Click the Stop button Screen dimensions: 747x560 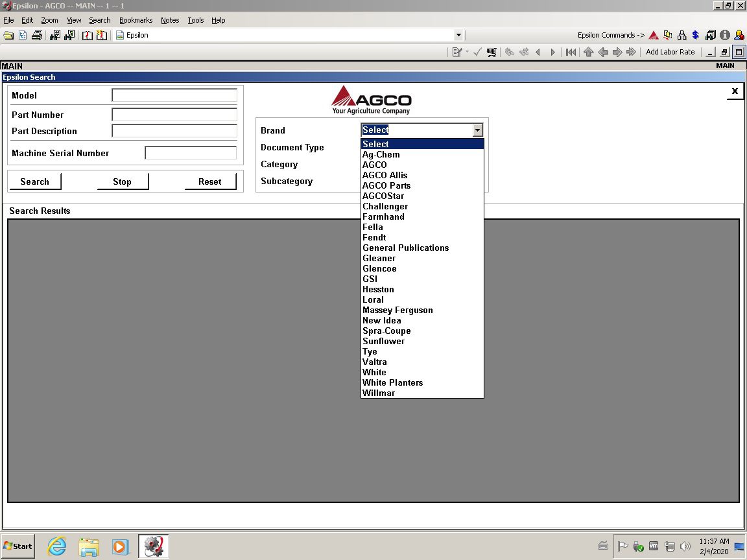[123, 181]
